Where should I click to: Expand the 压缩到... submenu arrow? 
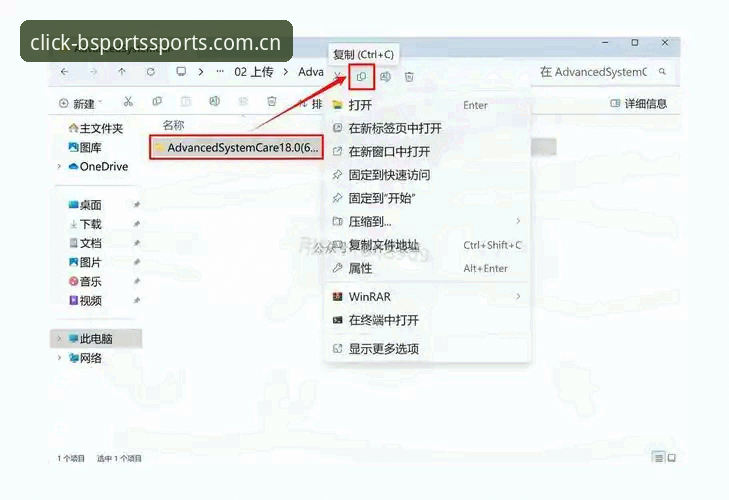point(518,221)
